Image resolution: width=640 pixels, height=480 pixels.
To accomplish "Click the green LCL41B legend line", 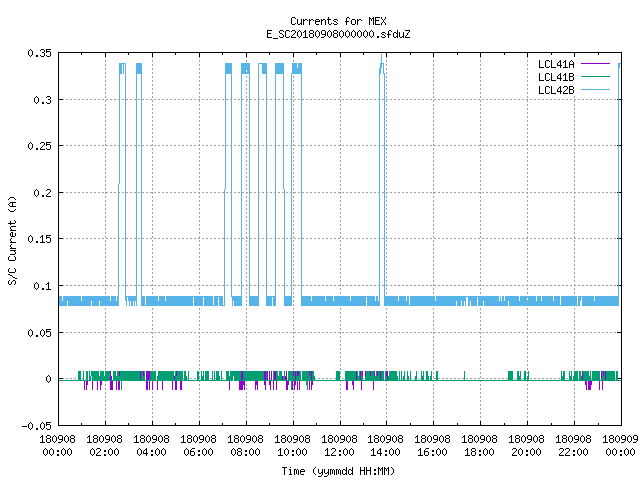I will click(595, 77).
